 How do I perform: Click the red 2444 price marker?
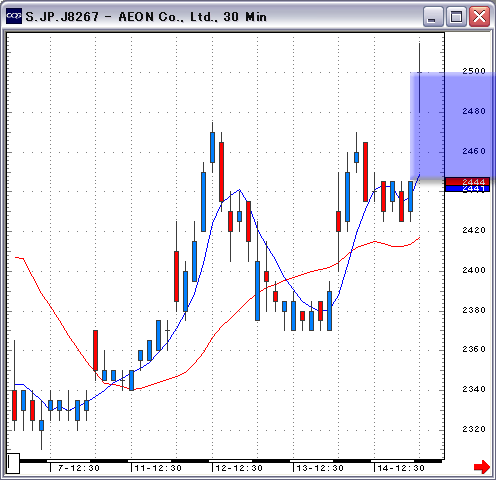point(468,182)
